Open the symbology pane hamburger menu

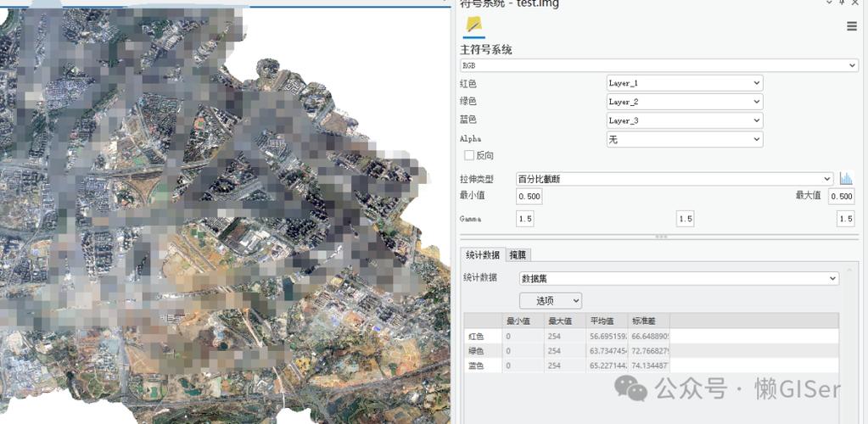pos(852,26)
